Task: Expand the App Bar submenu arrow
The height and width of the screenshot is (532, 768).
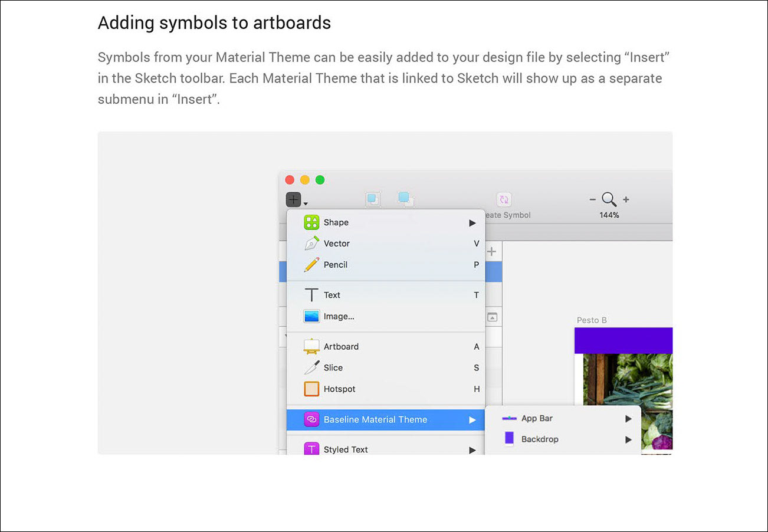Action: 628,418
